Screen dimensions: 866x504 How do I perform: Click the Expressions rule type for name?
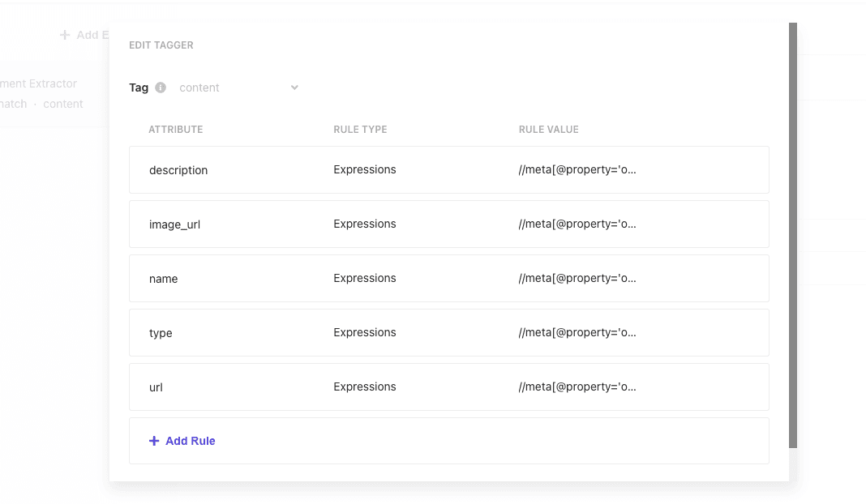tap(364, 279)
